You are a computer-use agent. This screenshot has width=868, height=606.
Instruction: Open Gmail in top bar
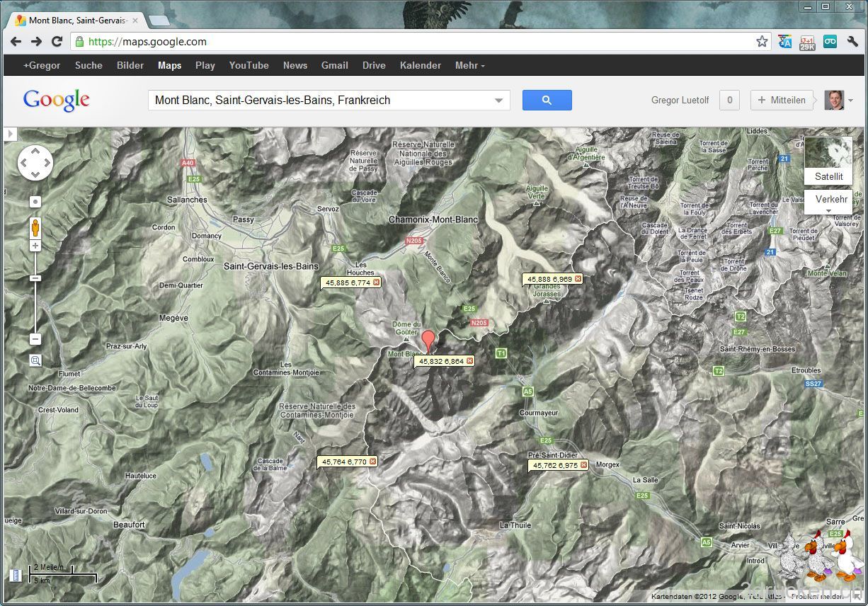[335, 65]
